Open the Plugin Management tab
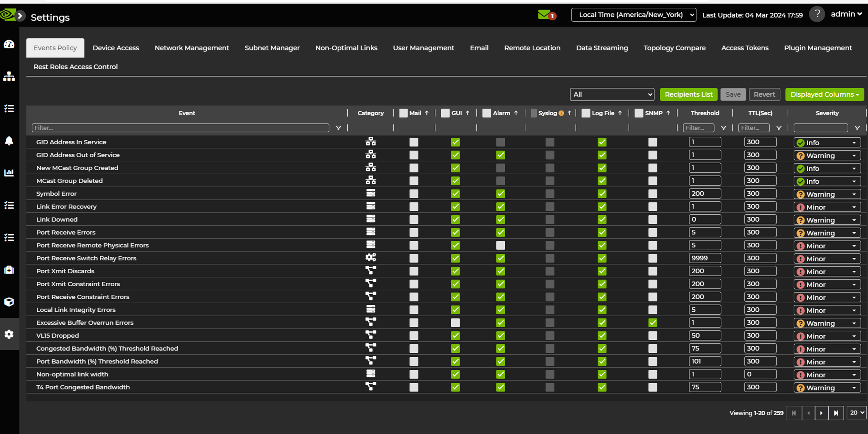The height and width of the screenshot is (434, 868). click(818, 48)
